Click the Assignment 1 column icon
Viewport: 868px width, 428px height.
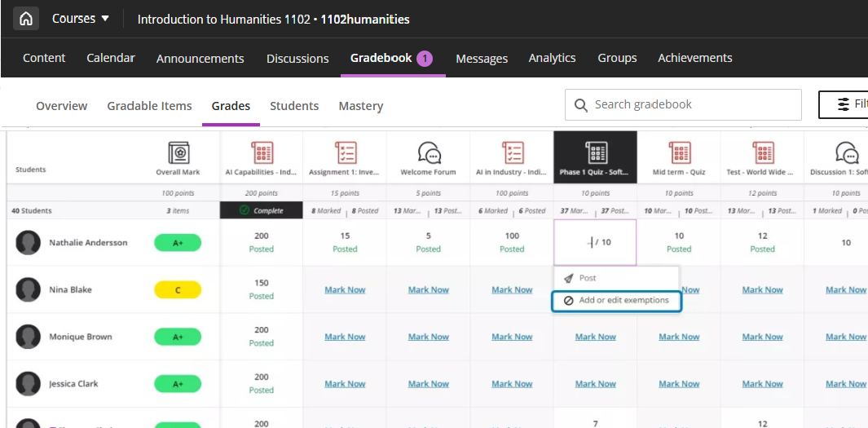[x=346, y=152]
